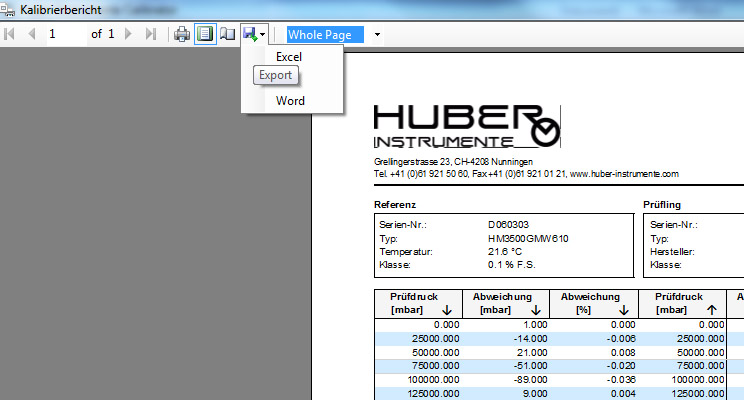Jump to the last report page

pos(151,34)
